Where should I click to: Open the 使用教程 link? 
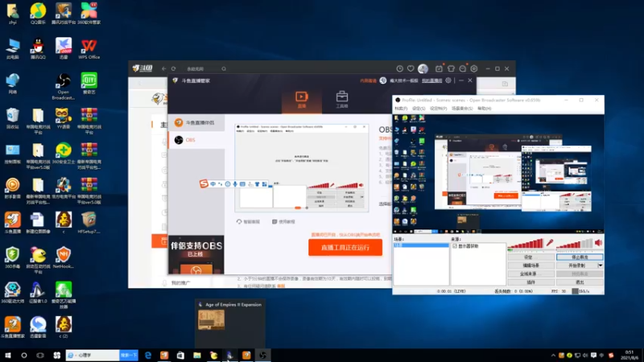(x=283, y=222)
